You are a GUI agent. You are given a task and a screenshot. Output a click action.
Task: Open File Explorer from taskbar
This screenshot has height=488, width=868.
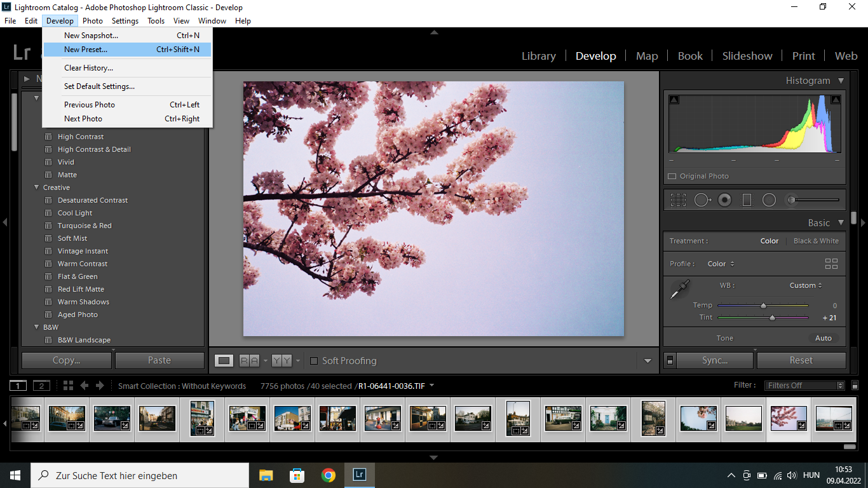coord(266,475)
